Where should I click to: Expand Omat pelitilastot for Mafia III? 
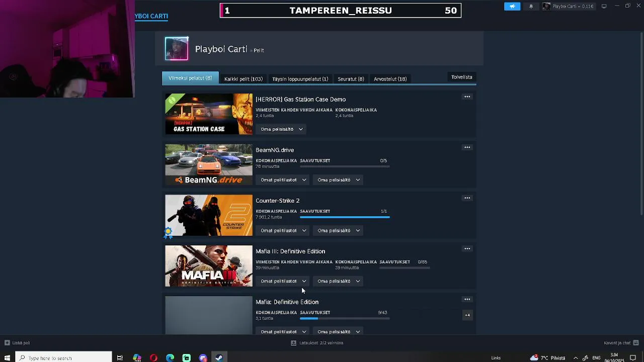point(283,281)
